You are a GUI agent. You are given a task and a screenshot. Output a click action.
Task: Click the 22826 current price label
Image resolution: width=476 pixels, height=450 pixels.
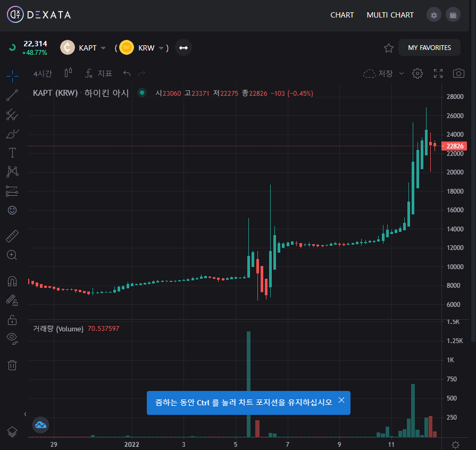[454, 146]
